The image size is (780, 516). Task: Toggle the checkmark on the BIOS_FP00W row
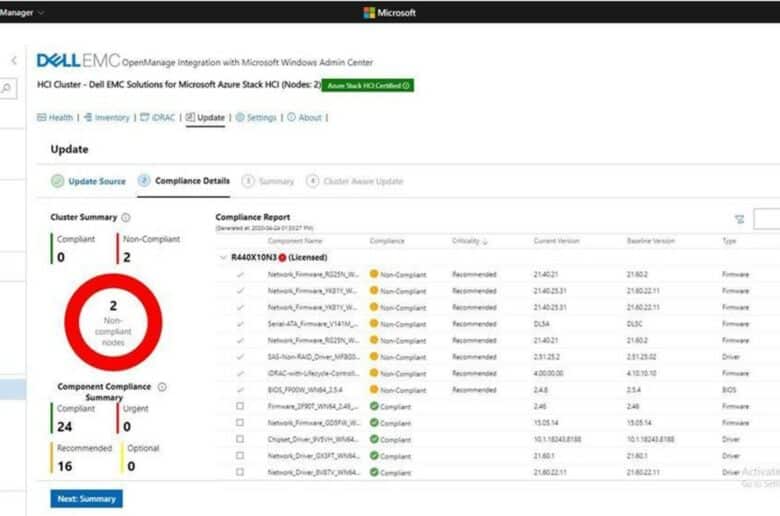pyautogui.click(x=240, y=390)
